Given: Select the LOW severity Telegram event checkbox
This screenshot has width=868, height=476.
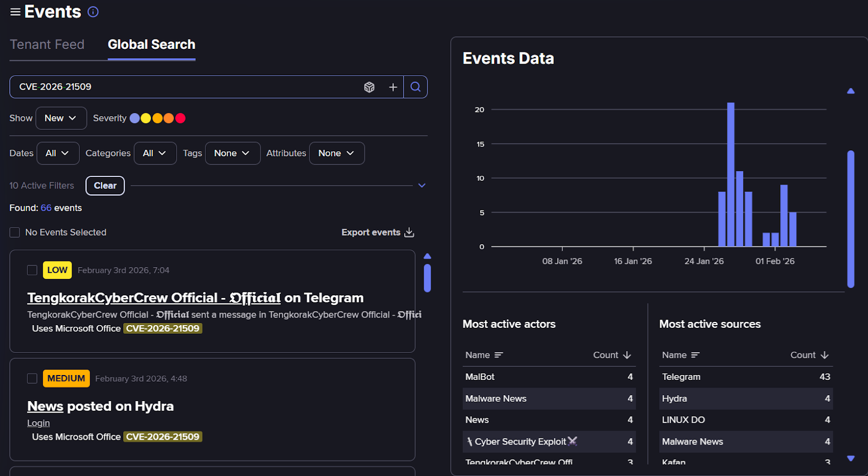Looking at the screenshot, I should 32,270.
